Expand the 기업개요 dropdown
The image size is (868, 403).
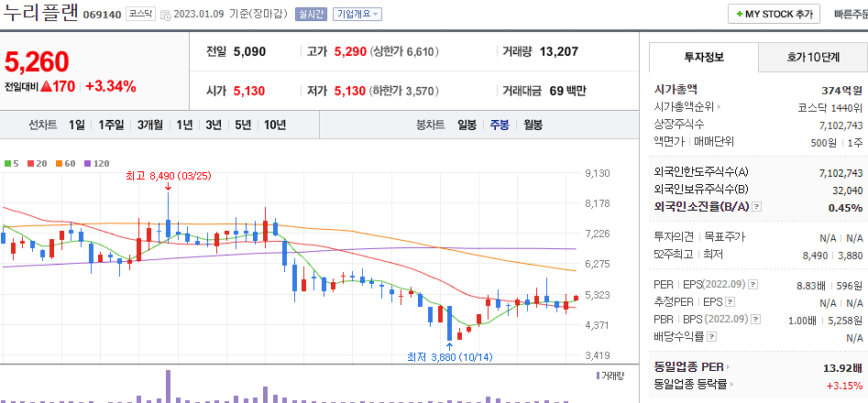(357, 15)
